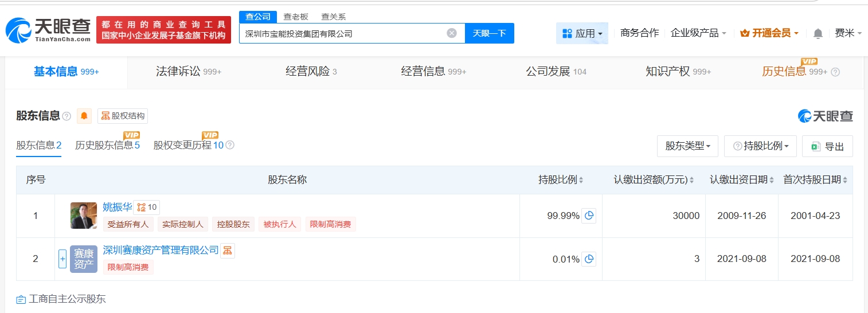Click the 股权结构 button
Viewport: 868px width, 313px height.
coord(123,116)
